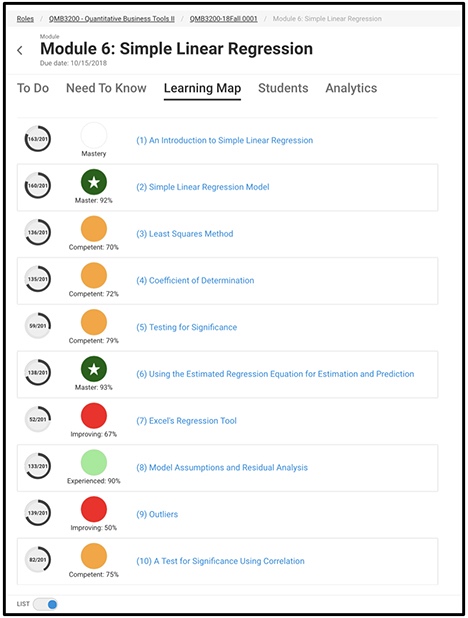Switch to the Students tab

[x=283, y=88]
